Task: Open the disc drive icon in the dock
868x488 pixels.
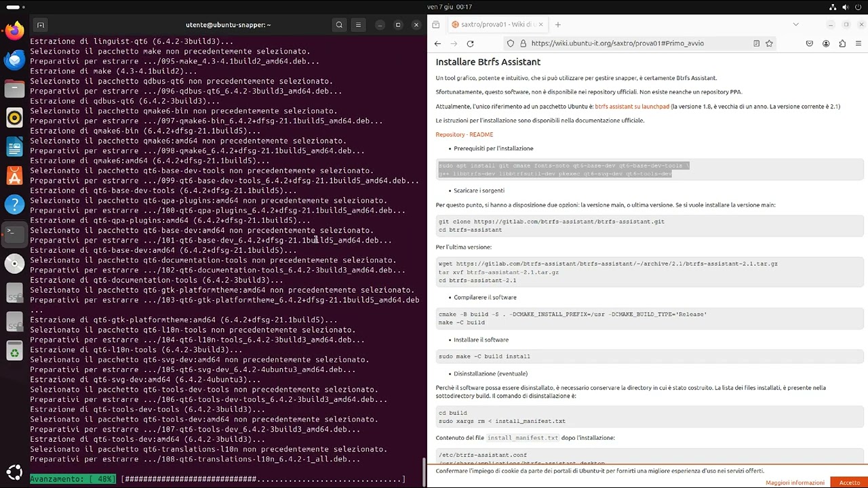Action: (14, 264)
